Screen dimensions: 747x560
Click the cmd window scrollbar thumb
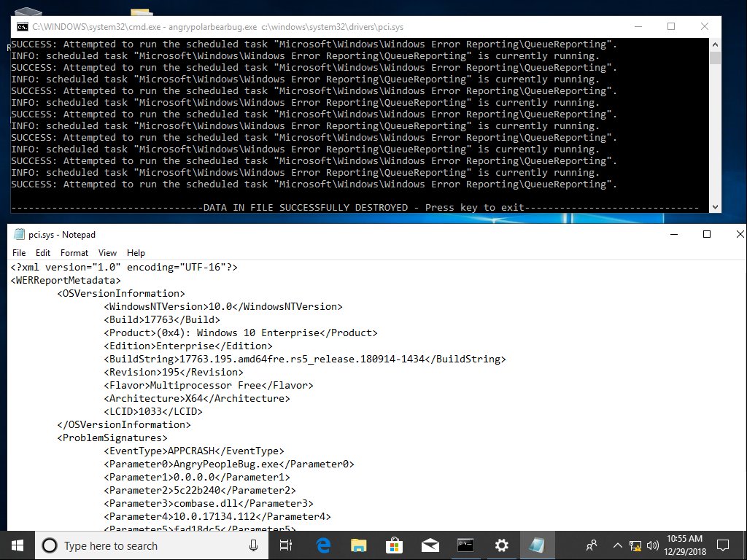tap(715, 58)
